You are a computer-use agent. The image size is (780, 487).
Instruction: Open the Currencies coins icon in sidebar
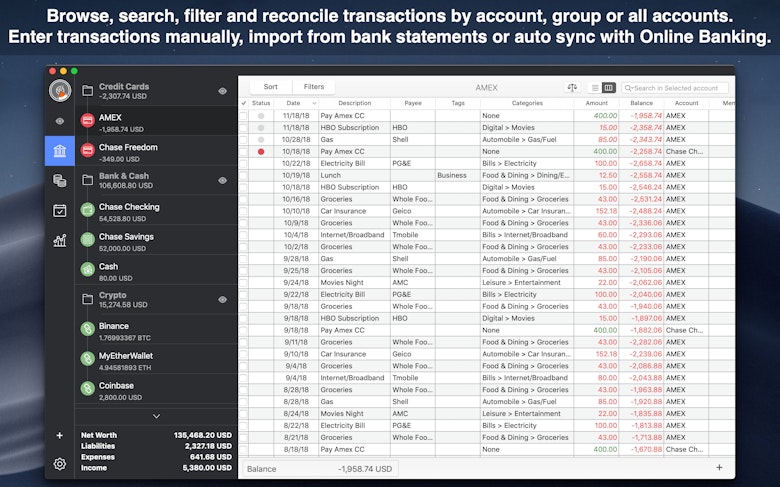click(x=60, y=181)
